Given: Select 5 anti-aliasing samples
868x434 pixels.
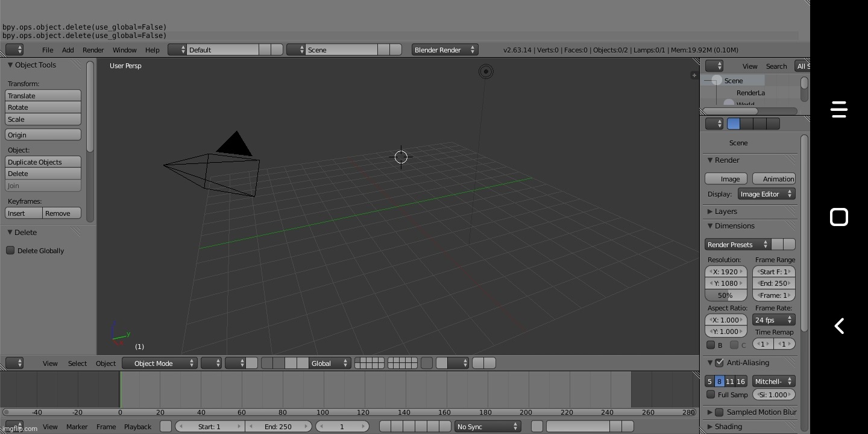Looking at the screenshot, I should [709, 381].
